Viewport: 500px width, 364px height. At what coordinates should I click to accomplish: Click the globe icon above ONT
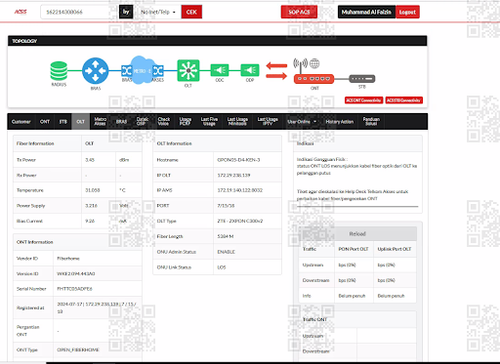pos(315,63)
